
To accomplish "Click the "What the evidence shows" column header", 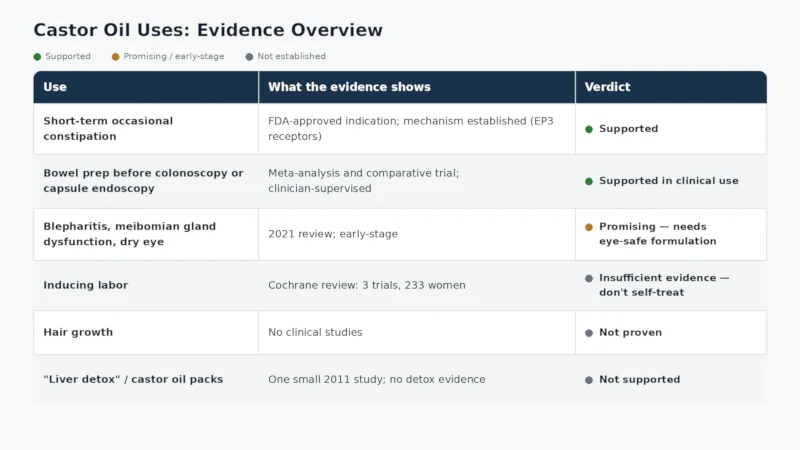I will (417, 87).
